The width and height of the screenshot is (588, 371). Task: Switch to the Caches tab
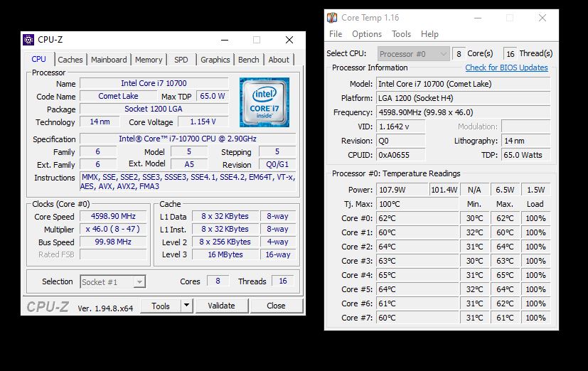tap(70, 60)
